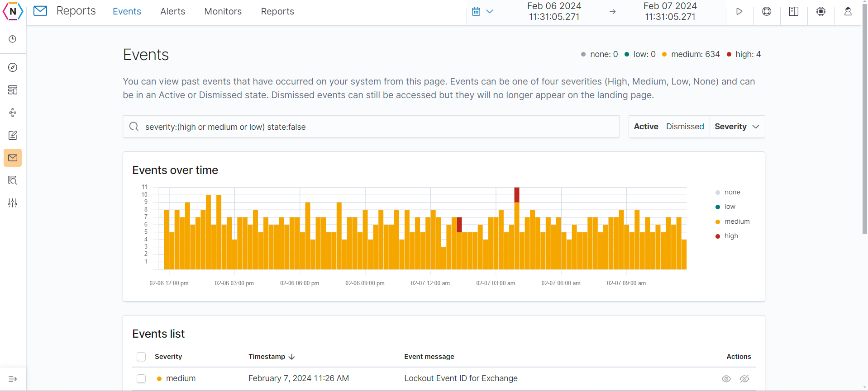Image resolution: width=868 pixels, height=391 pixels.
Task: Click the end date Feb 07 2024
Action: click(670, 11)
